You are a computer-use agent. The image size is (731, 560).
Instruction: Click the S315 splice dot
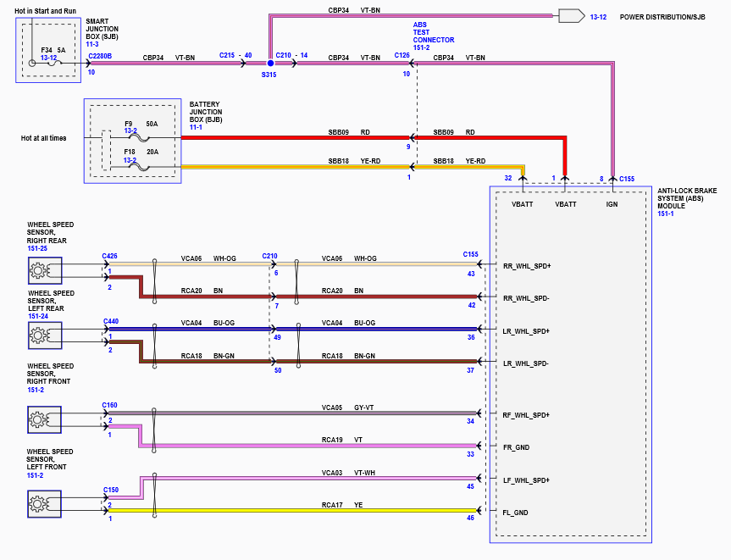(x=271, y=64)
